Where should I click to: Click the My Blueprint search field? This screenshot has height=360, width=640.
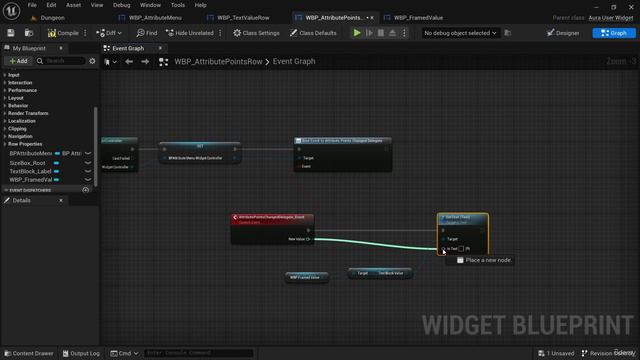click(x=60, y=61)
